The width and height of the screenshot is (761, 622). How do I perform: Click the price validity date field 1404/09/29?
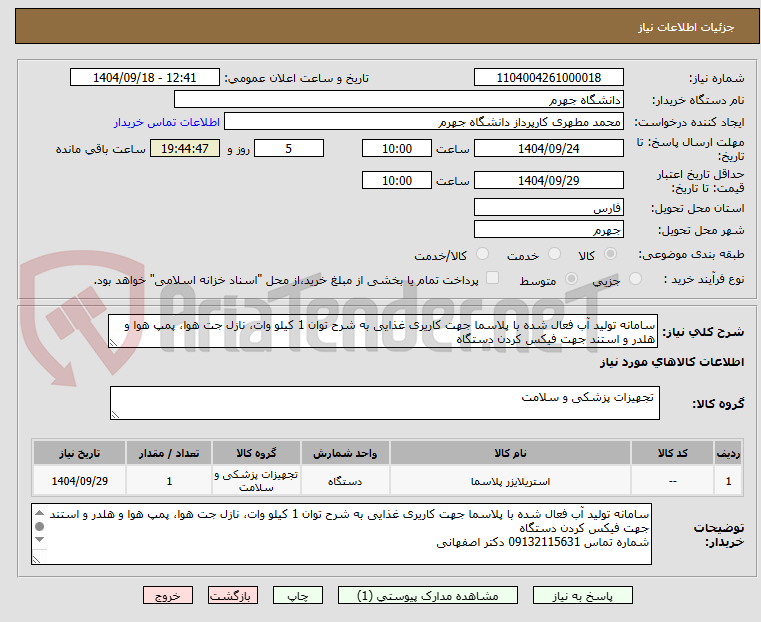click(548, 180)
